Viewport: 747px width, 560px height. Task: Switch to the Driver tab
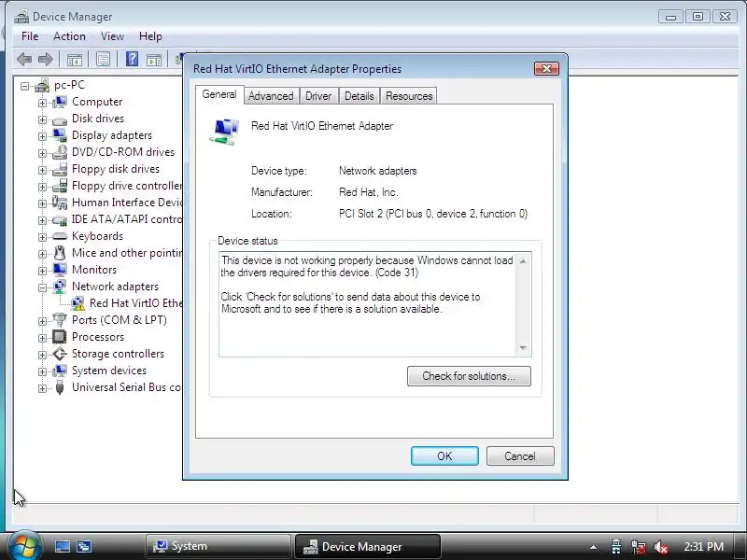(318, 96)
